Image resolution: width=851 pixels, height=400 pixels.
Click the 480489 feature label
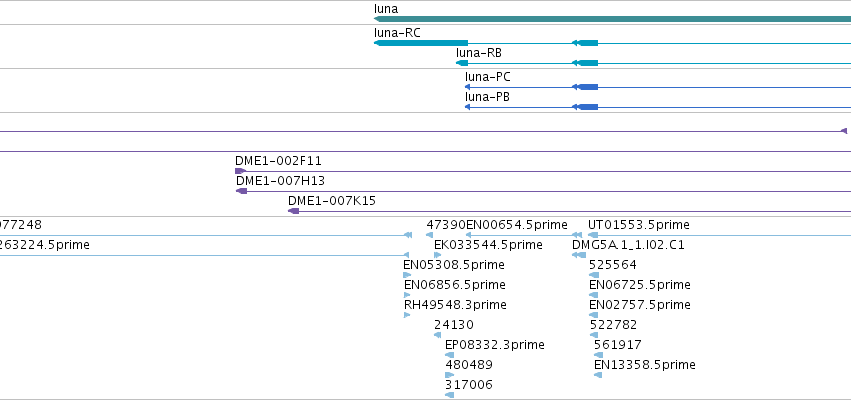click(x=469, y=365)
